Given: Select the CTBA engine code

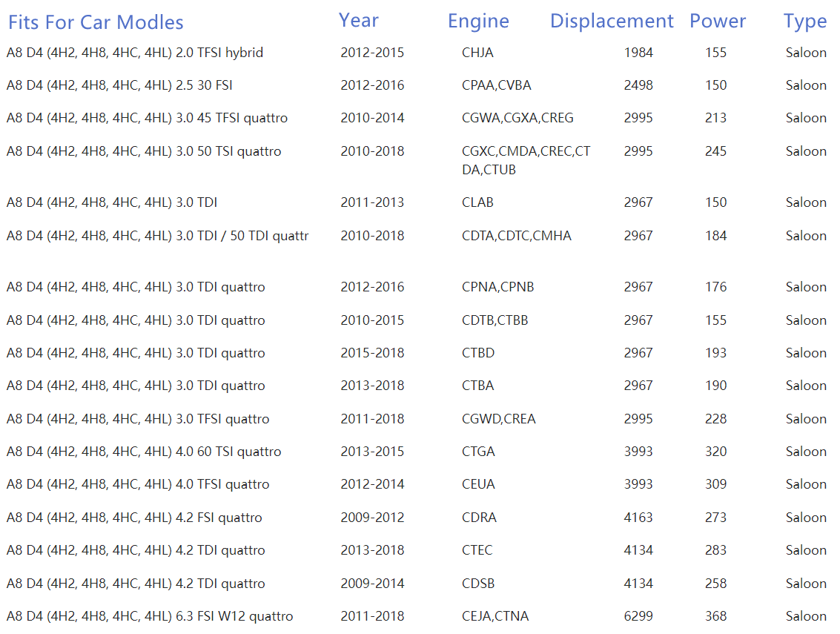Looking at the screenshot, I should point(478,386).
